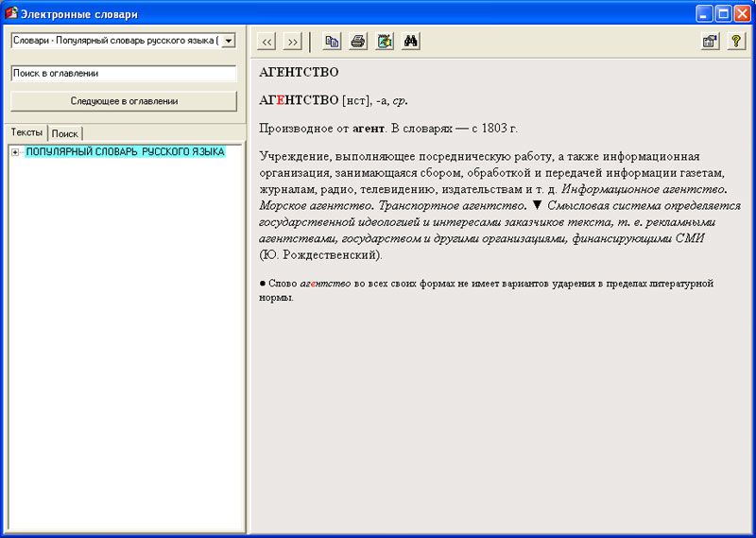This screenshot has height=538, width=756.
Task: Click the bold word агент in the article
Action: click(x=368, y=128)
